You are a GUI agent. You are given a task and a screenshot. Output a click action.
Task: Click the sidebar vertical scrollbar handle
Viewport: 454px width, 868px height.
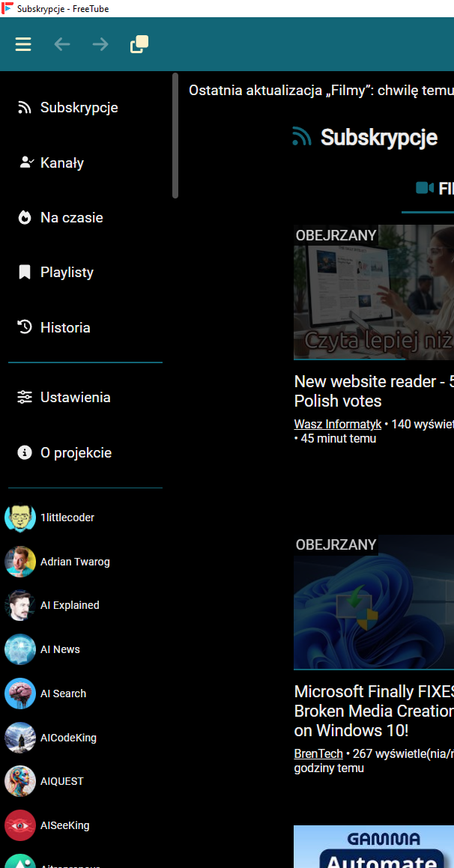tap(175, 136)
